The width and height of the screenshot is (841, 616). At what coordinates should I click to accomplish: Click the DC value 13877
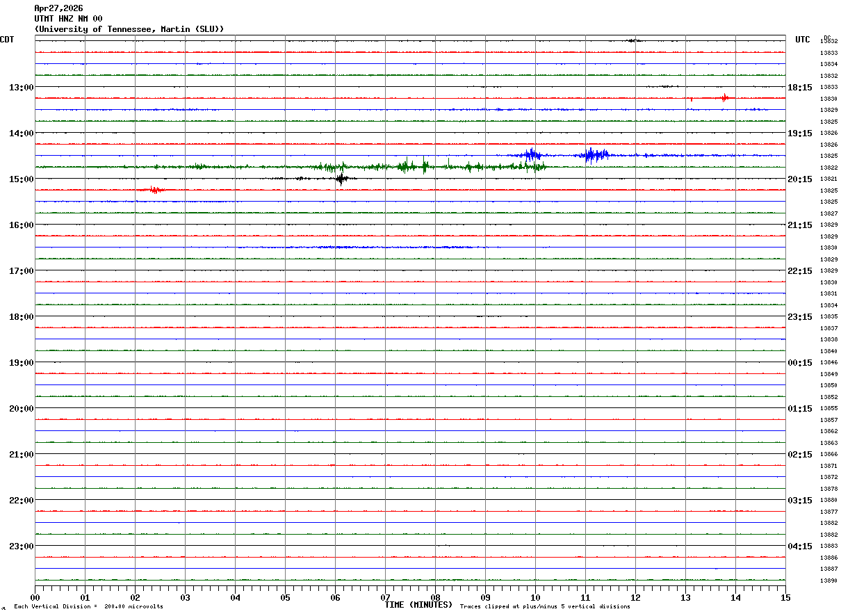point(828,512)
